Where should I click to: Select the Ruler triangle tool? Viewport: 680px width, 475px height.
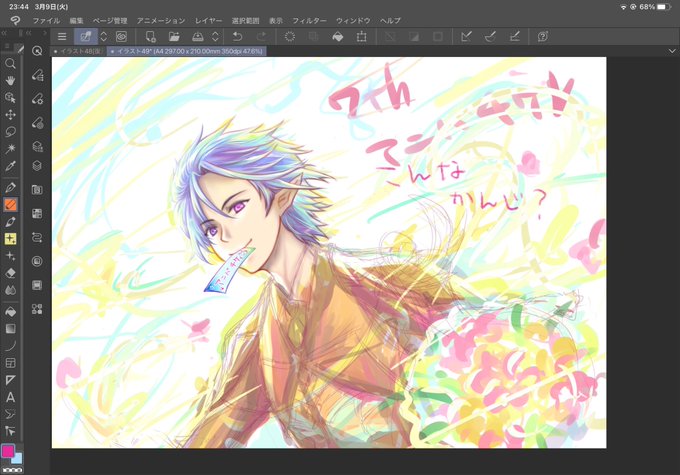pos(10,380)
